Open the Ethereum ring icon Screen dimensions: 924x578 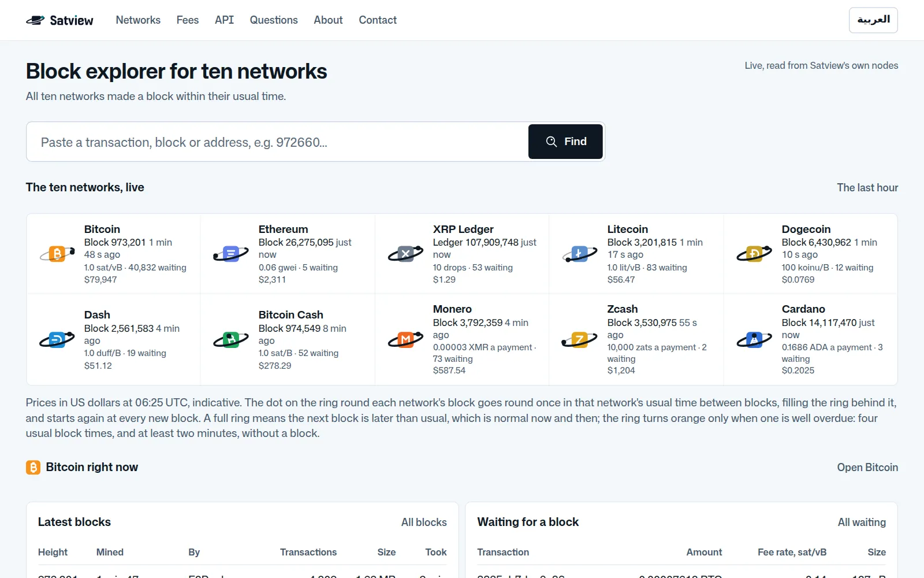pos(231,254)
